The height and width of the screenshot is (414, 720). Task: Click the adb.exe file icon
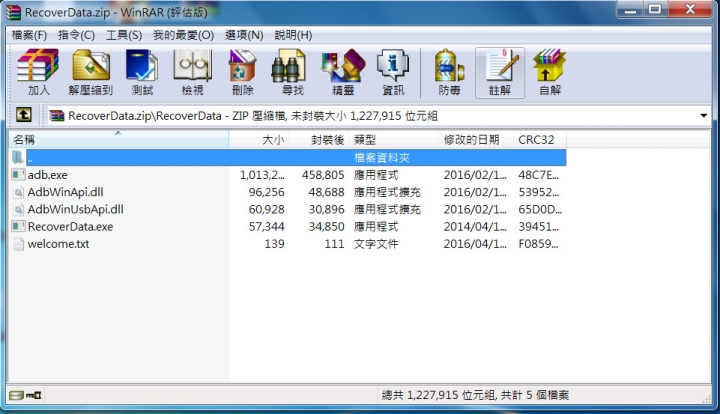[x=18, y=175]
